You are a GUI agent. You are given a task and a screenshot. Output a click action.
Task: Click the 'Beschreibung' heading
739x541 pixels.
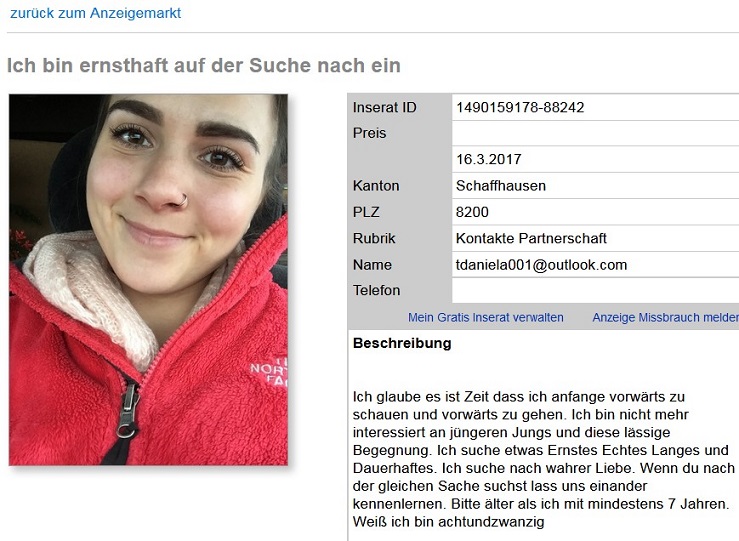[x=402, y=343]
